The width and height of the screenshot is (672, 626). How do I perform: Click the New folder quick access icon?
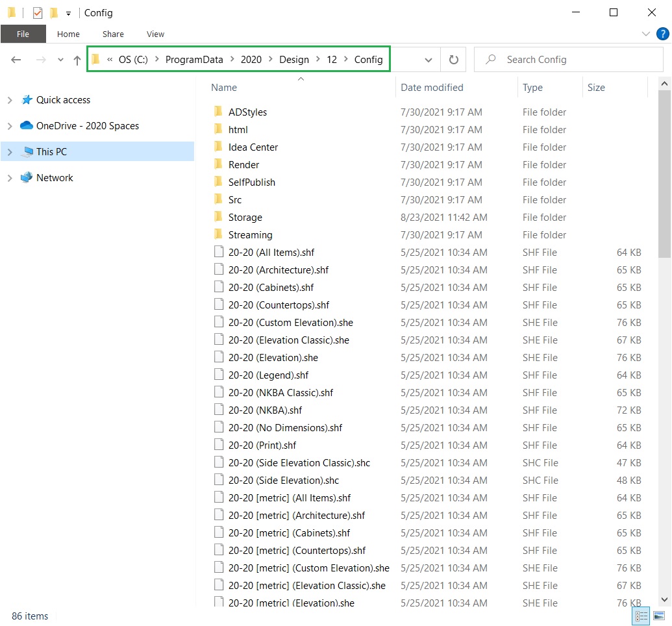[x=54, y=13]
